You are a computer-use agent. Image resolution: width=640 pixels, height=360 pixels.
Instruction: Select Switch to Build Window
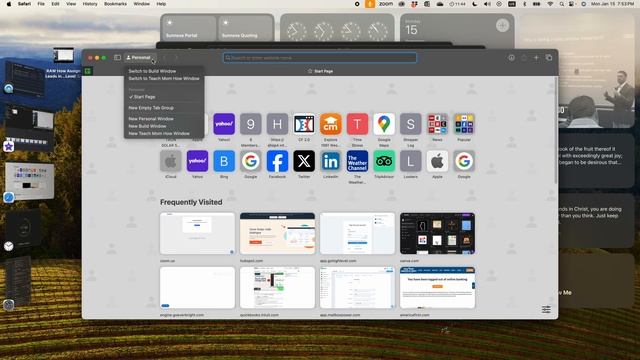(152, 71)
